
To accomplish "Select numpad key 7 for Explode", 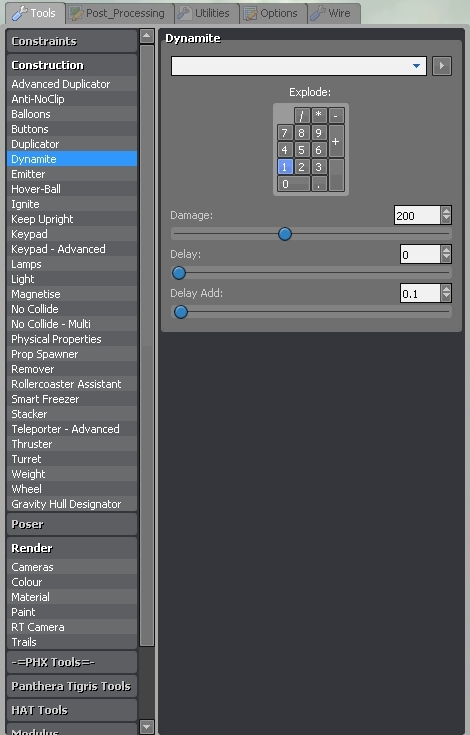I will 284,133.
